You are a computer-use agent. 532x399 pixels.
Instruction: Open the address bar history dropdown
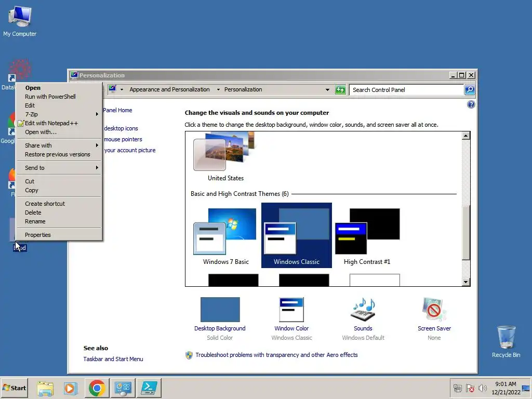tap(327, 90)
